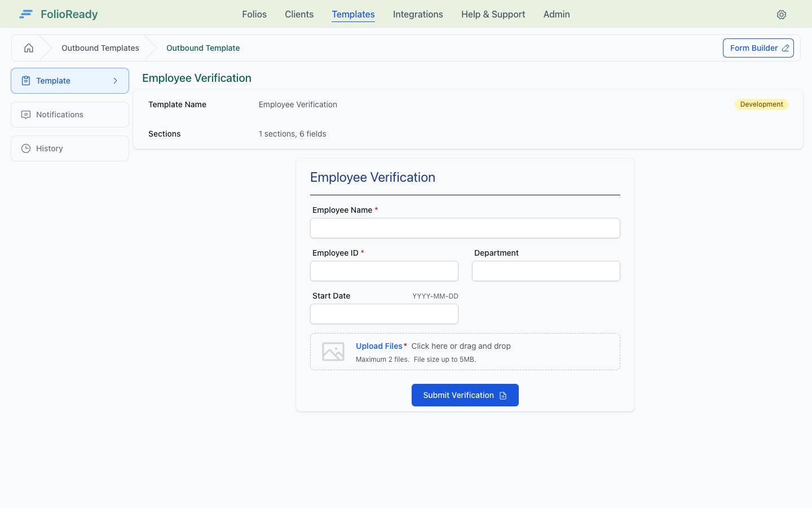Viewport: 812px width, 508px height.
Task: Click the YYYY-MM-DD format hint
Action: (435, 296)
